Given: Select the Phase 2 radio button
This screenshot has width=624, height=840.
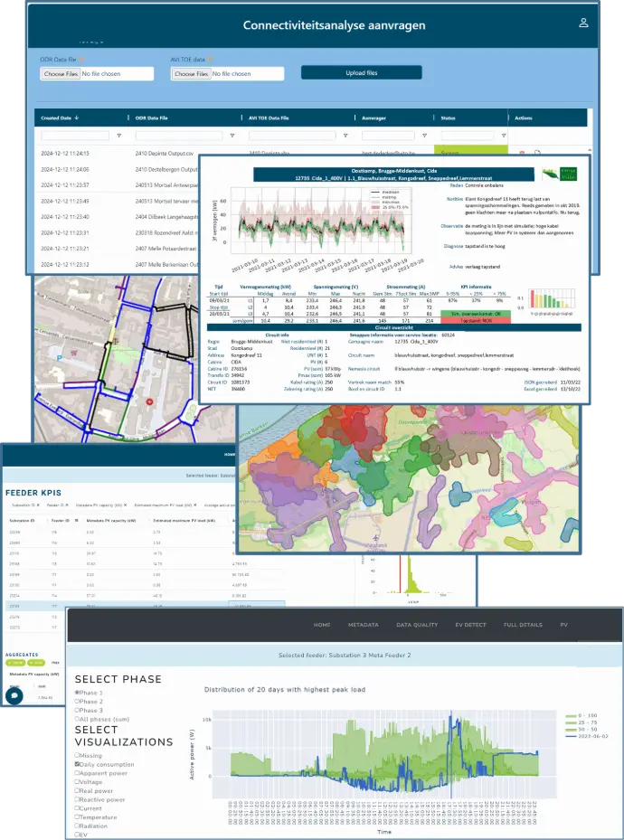Looking at the screenshot, I should click(78, 701).
